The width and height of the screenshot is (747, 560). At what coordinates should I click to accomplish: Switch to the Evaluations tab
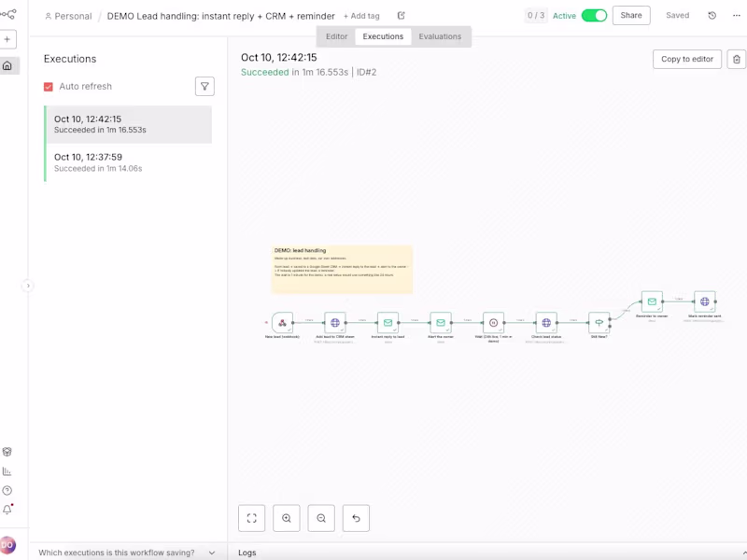440,36
